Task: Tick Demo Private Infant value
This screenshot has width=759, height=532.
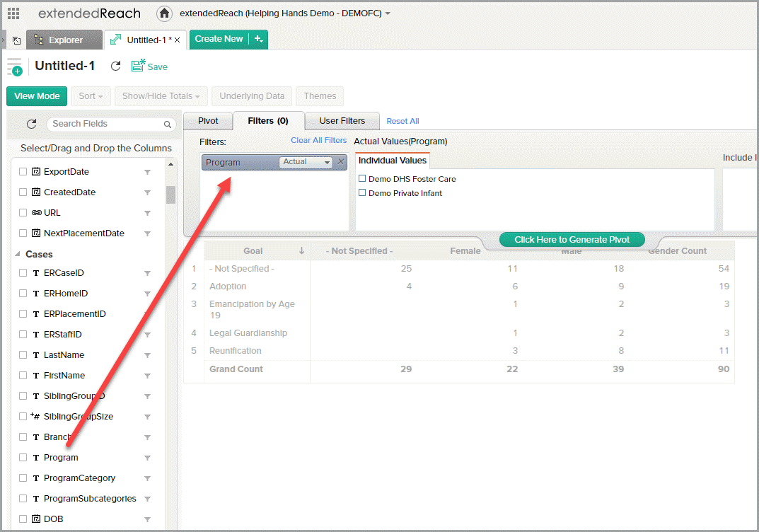Action: (362, 192)
